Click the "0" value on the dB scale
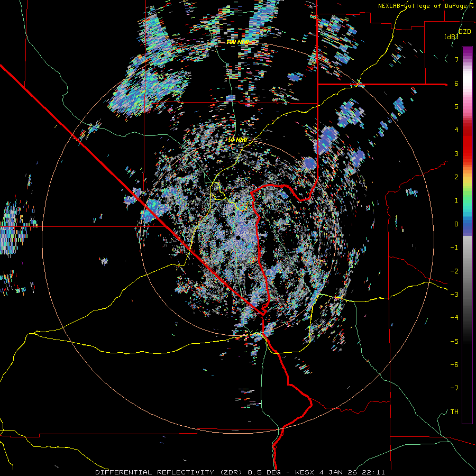This screenshot has height=476, width=476. (456, 224)
